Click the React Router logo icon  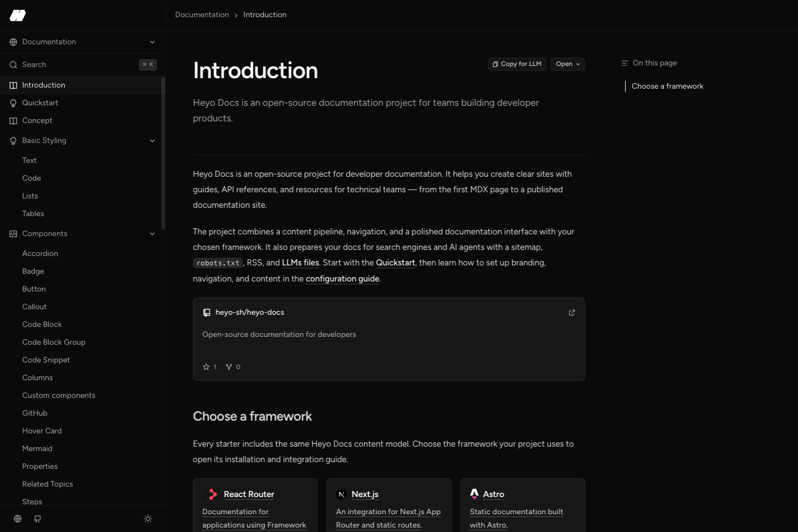point(212,494)
